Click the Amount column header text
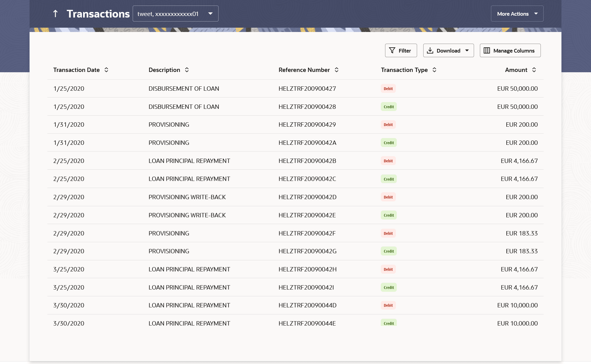The width and height of the screenshot is (591, 364). pos(516,70)
